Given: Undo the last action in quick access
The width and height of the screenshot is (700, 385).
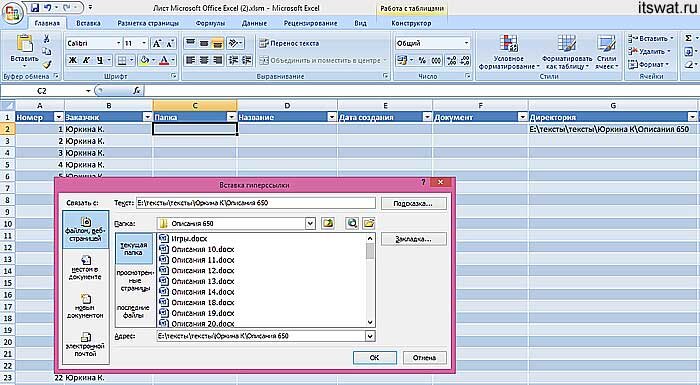Looking at the screenshot, I should coord(48,8).
